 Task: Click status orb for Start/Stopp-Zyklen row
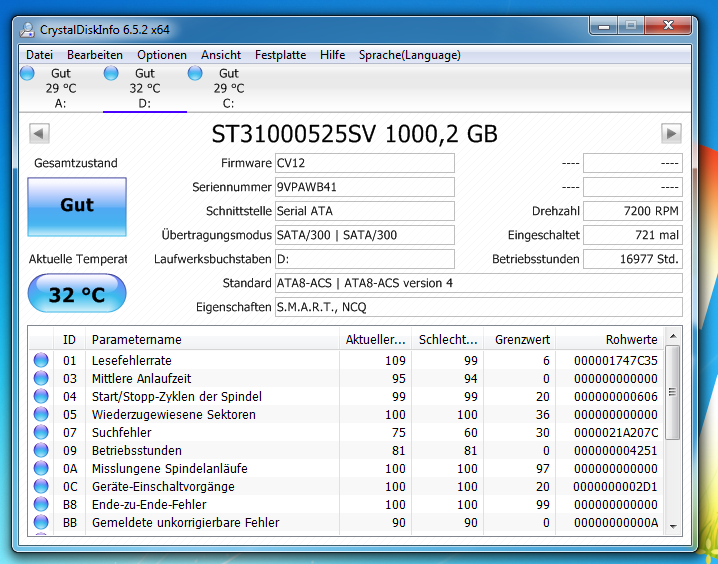tap(41, 396)
